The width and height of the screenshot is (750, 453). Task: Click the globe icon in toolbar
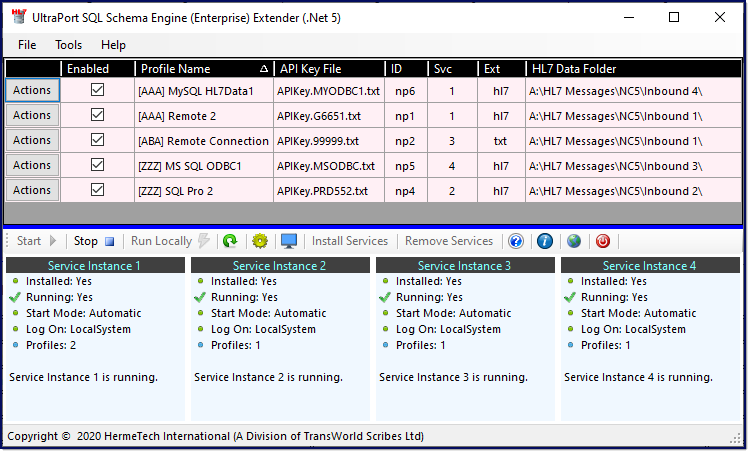[x=574, y=241]
